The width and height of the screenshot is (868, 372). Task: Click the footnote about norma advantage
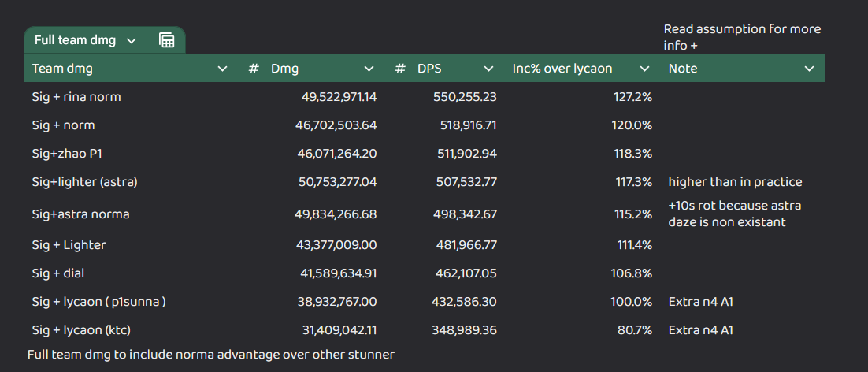tap(211, 355)
